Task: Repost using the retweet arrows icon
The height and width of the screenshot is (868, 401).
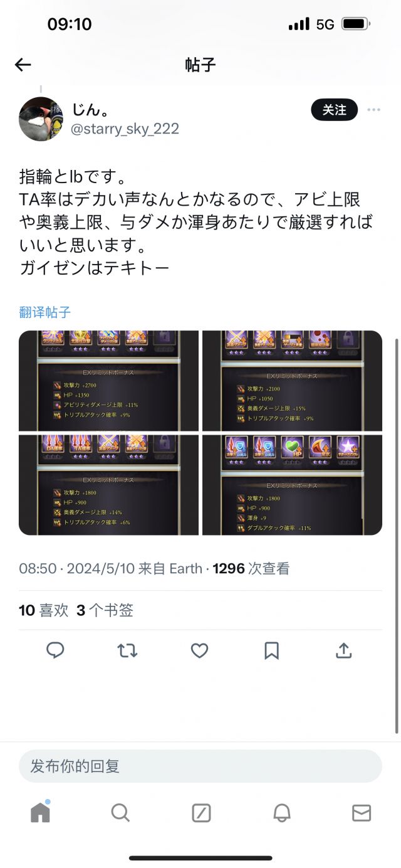Action: (x=127, y=651)
